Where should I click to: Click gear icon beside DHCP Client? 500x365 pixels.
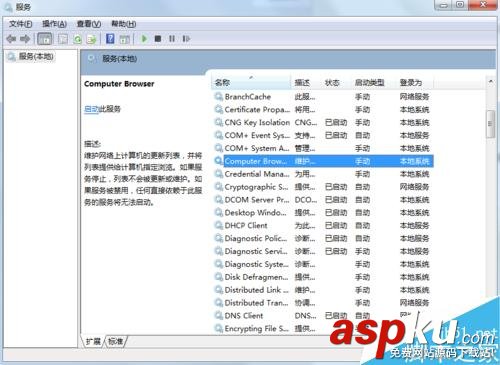[219, 226]
